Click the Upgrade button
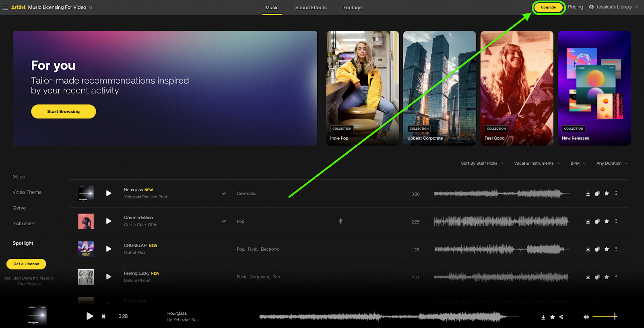 coord(548,7)
